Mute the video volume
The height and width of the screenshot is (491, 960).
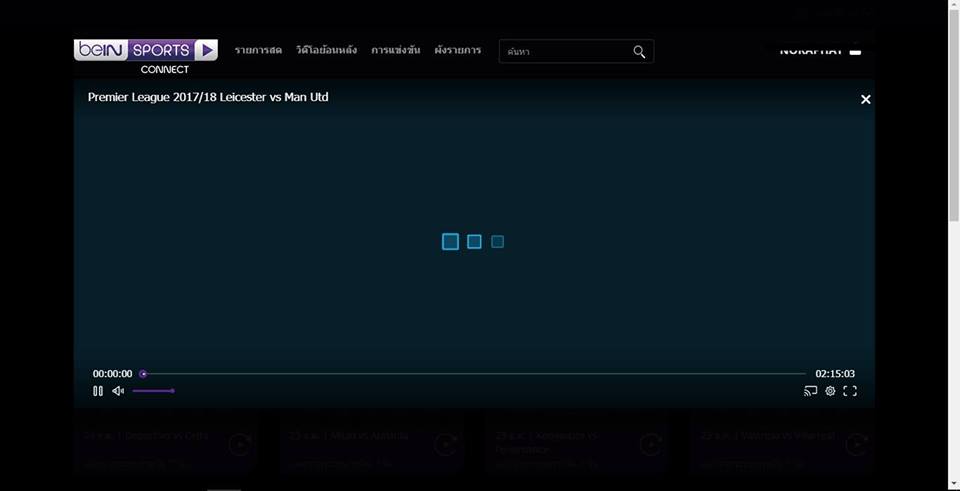[x=118, y=391]
